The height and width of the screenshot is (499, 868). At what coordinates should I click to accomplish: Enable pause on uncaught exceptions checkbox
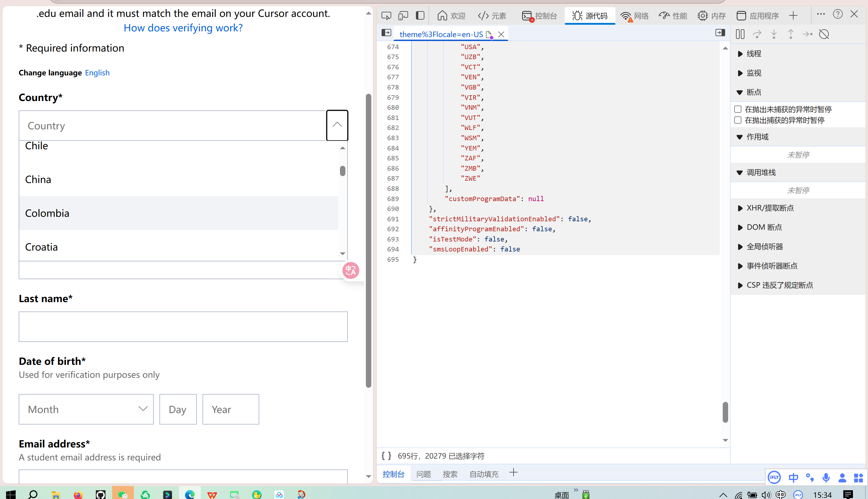738,109
